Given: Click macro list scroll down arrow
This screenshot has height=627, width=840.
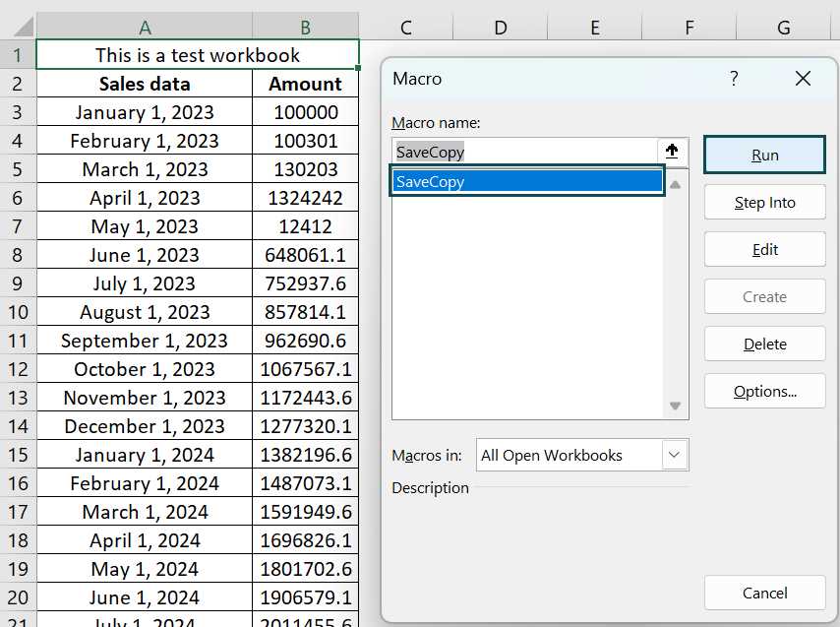Looking at the screenshot, I should click(x=675, y=406).
